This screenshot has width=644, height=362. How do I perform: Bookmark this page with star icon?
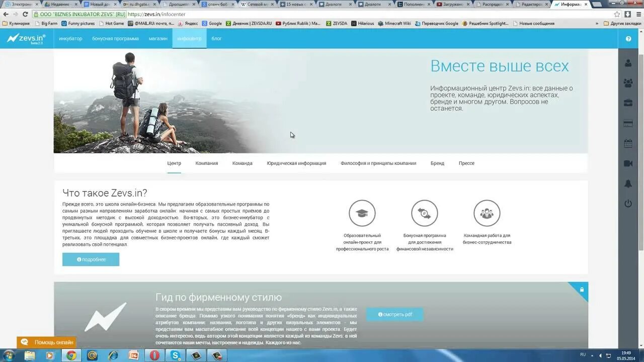pos(617,14)
